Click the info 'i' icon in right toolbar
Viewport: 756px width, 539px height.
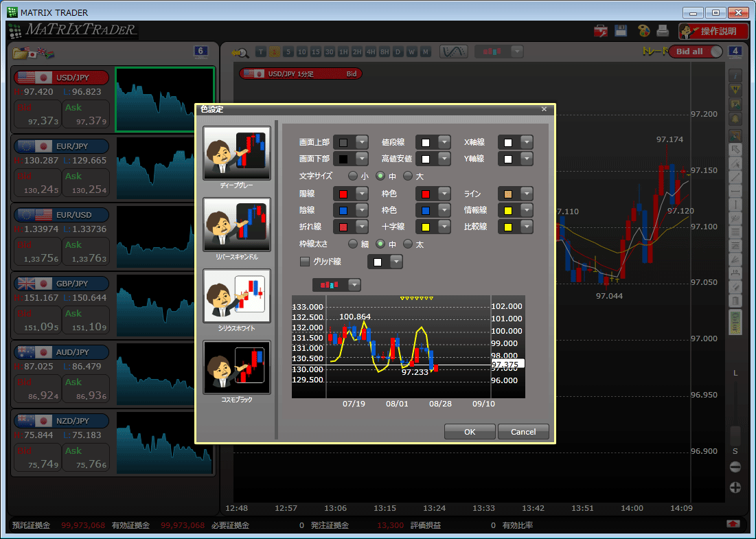735,76
